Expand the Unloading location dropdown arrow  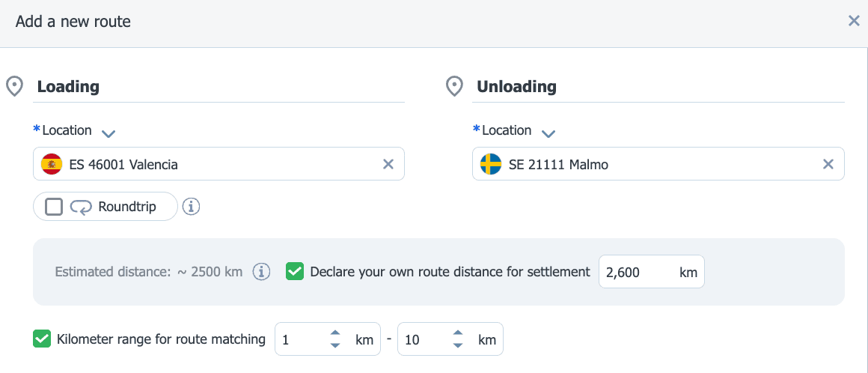[x=548, y=133]
